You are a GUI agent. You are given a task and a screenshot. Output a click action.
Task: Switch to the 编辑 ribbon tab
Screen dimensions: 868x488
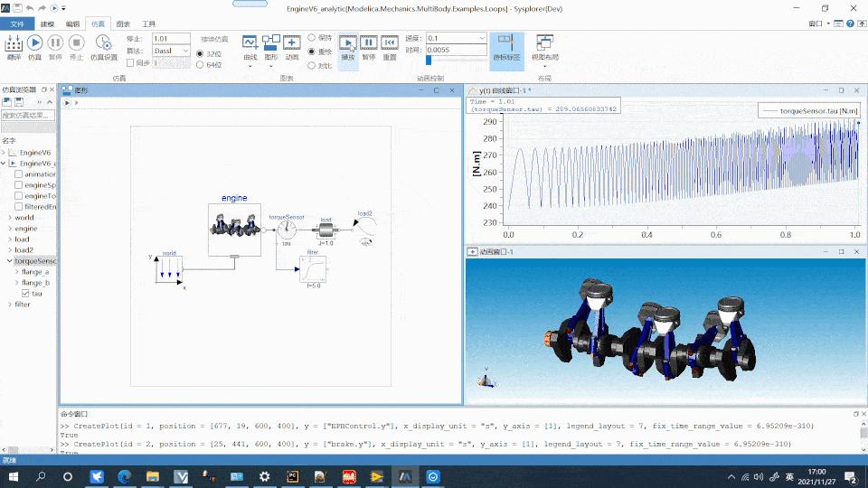[x=72, y=23]
